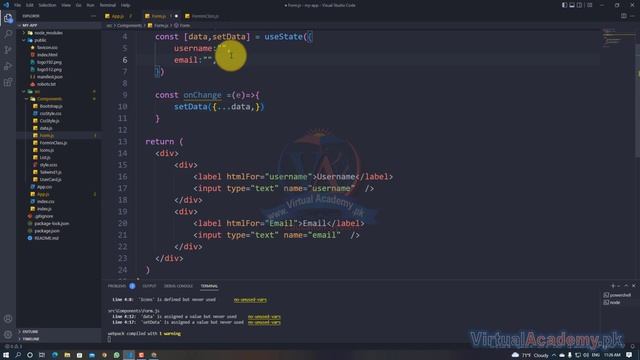
Task: Open the Accounts icon in activity bar
Action: [8, 319]
